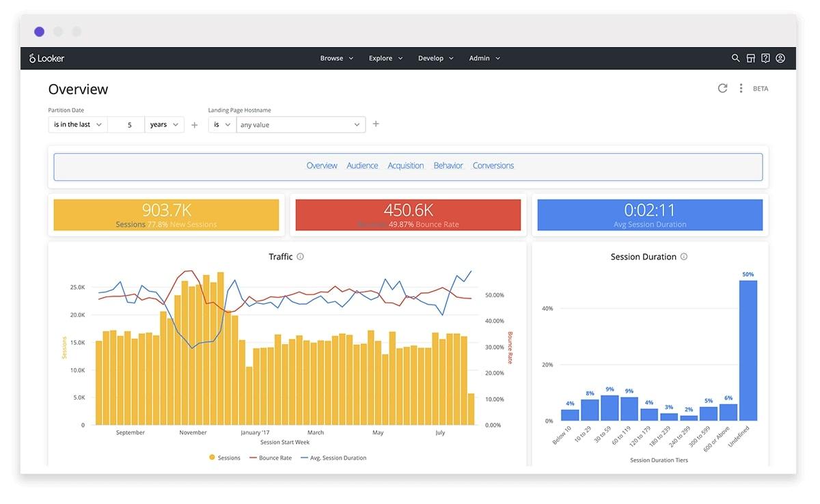Open 'is in the last' dropdown
820x504 pixels.
(x=78, y=124)
